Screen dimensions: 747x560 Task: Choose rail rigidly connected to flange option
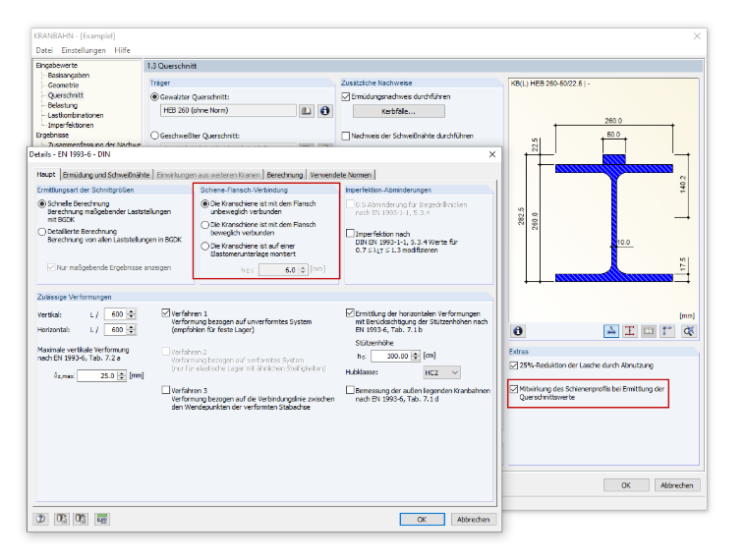pyautogui.click(x=204, y=203)
